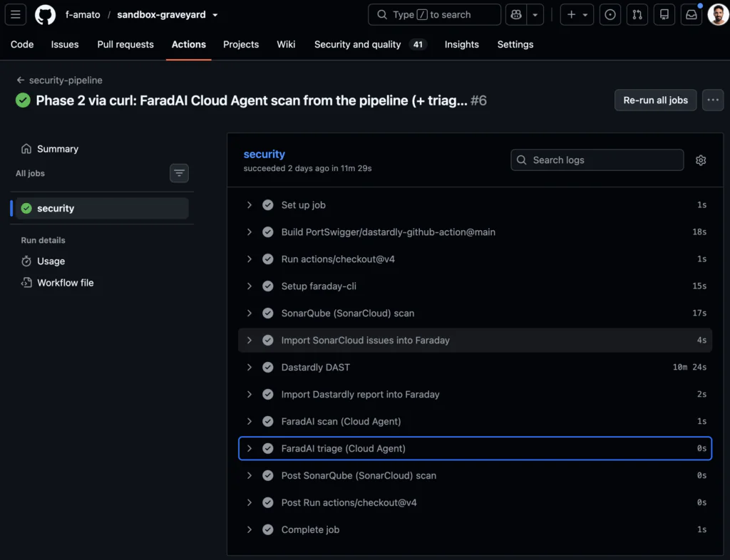Open the log settings gear icon

click(x=701, y=160)
